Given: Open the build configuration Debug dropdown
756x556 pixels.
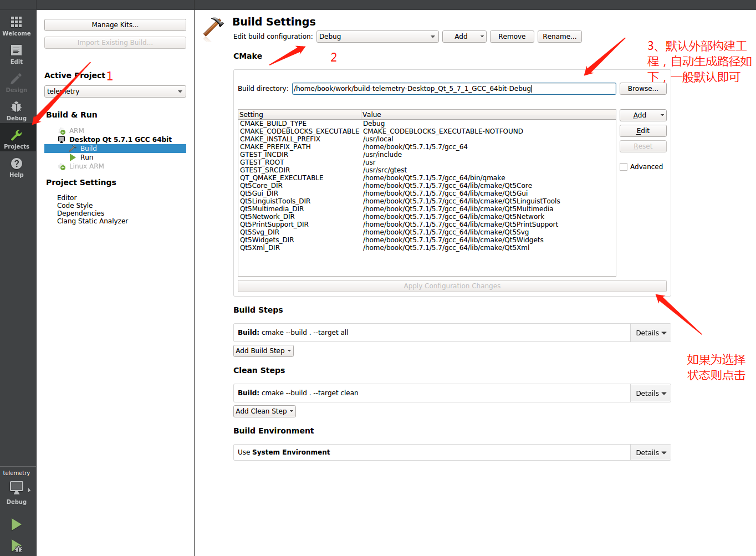Looking at the screenshot, I should pyautogui.click(x=377, y=37).
